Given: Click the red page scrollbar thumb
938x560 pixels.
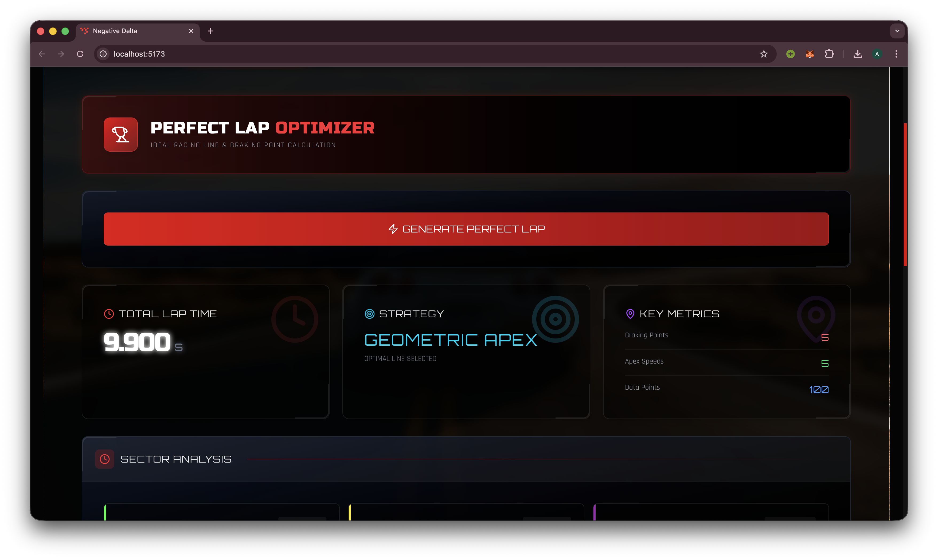Looking at the screenshot, I should pyautogui.click(x=905, y=194).
